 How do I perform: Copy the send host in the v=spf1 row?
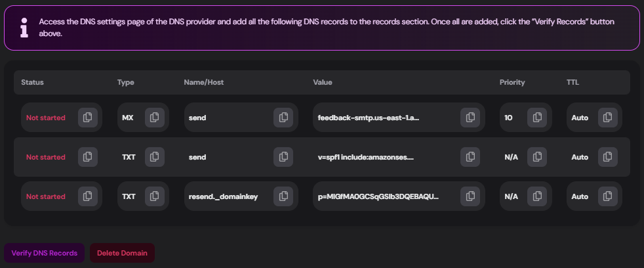click(283, 157)
